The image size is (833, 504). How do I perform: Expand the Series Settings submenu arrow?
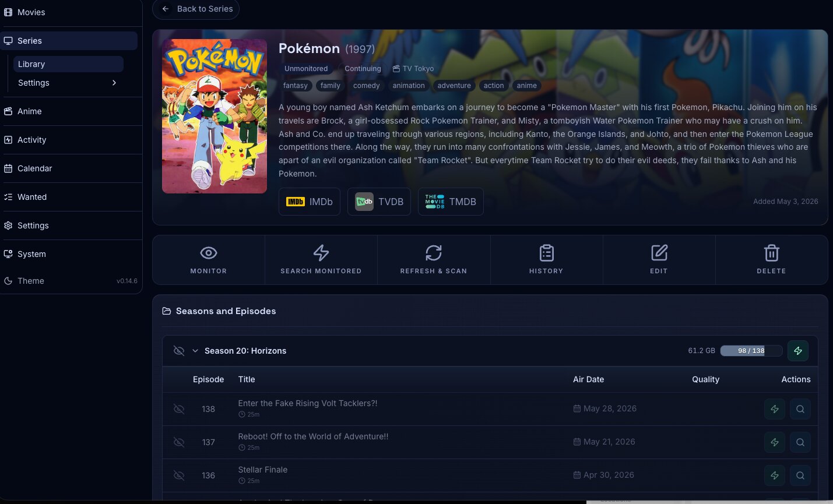pyautogui.click(x=114, y=83)
